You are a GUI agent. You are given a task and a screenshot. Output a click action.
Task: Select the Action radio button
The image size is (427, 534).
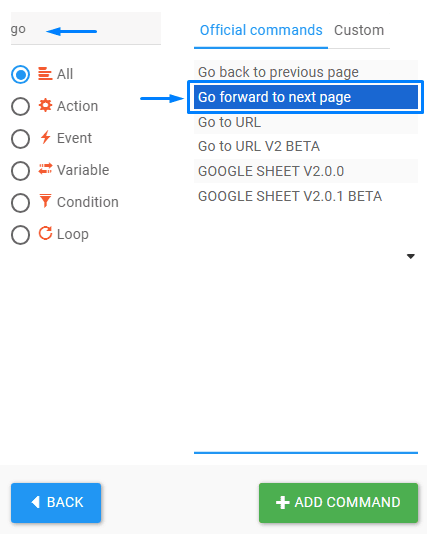click(20, 106)
